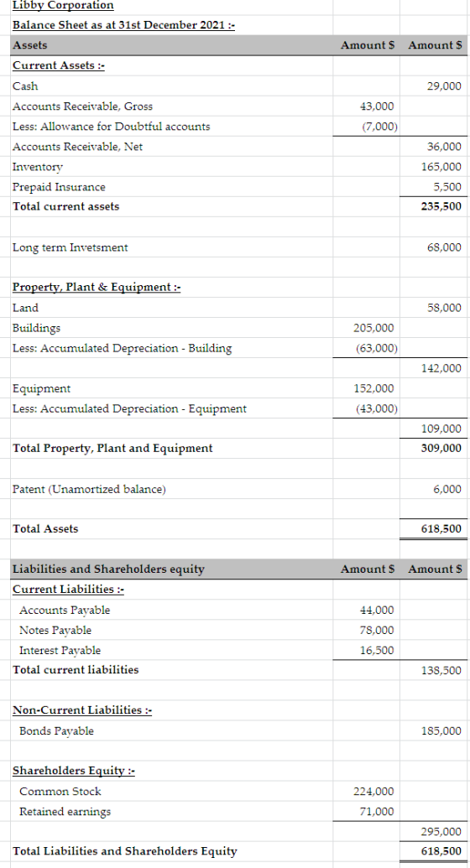
Task: Click the 618,500 total liabilities and equity value
Action: tap(441, 852)
